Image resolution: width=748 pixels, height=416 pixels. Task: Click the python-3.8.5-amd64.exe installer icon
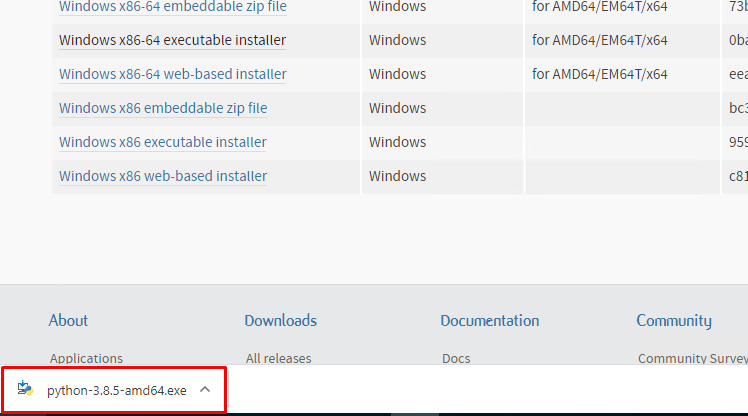25,388
